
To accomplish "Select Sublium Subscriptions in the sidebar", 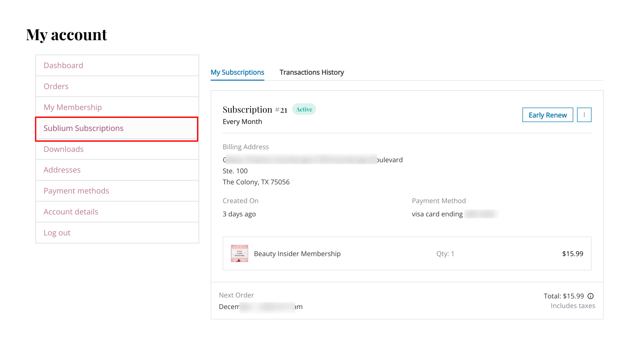I will coord(83,128).
